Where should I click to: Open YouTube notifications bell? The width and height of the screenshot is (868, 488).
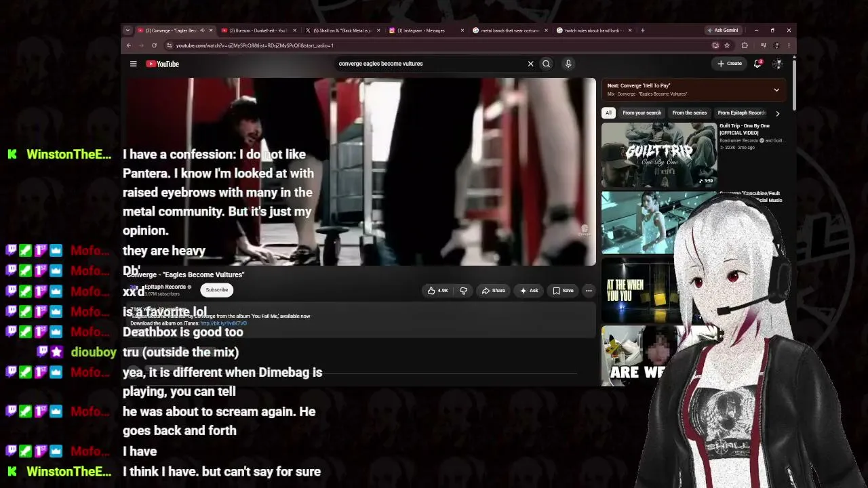(x=757, y=64)
